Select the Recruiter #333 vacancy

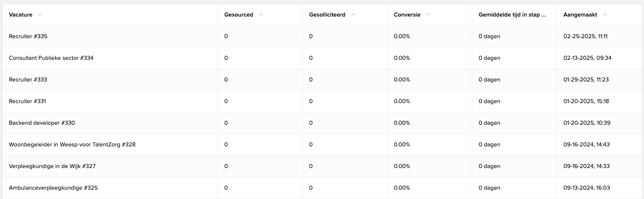(x=28, y=80)
